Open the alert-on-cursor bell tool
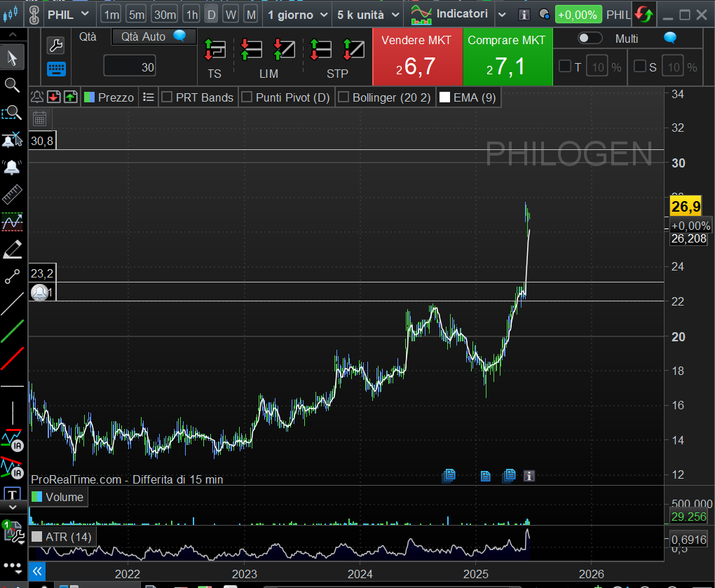Screen dimensions: 715x588 tap(12, 139)
